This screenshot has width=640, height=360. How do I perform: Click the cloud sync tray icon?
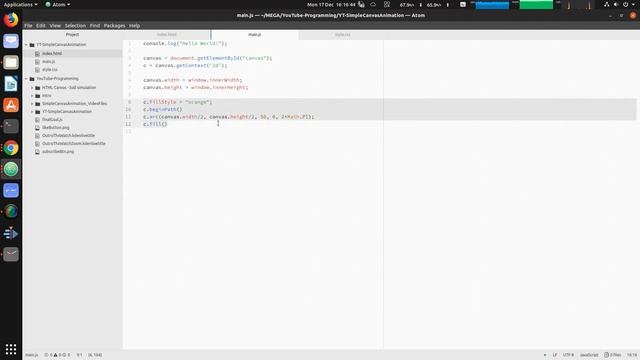[x=373, y=4]
